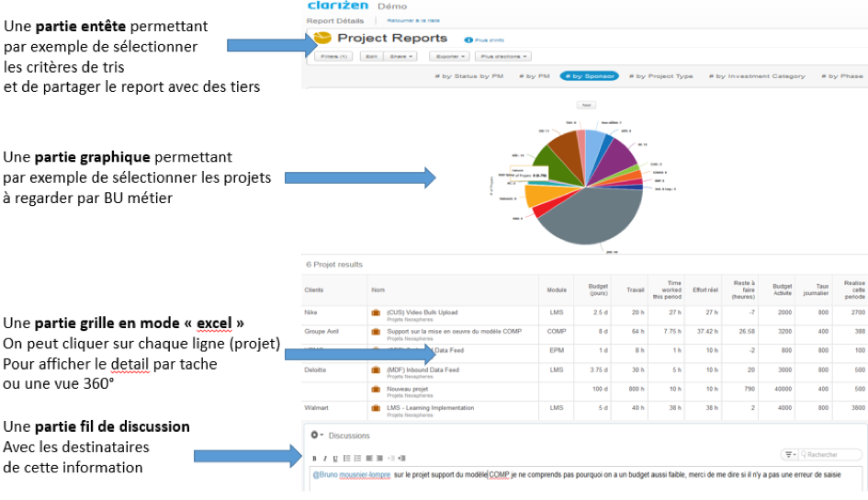Click the Project Reports pie chart icon
Image resolution: width=868 pixels, height=500 pixels.
(x=322, y=38)
